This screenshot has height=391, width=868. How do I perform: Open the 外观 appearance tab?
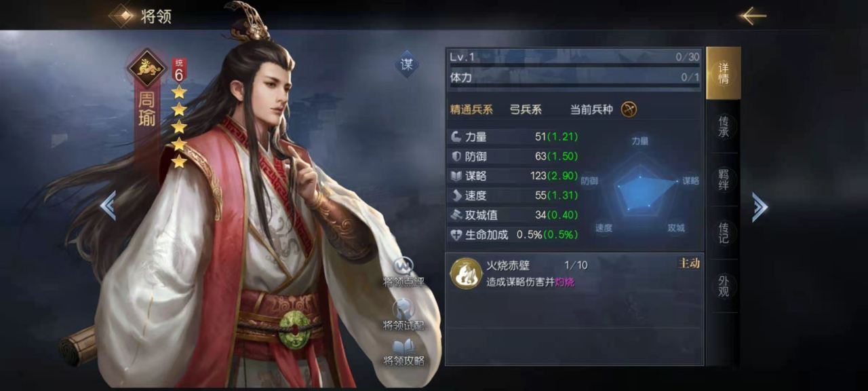pyautogui.click(x=723, y=286)
